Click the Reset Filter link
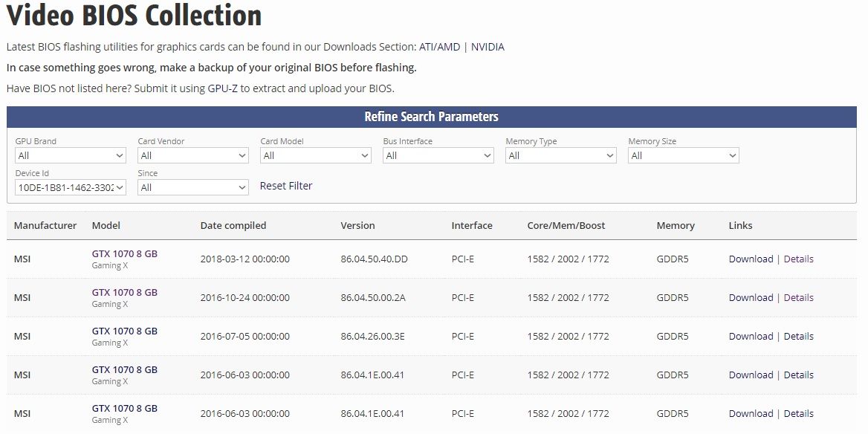The image size is (868, 434). (286, 186)
